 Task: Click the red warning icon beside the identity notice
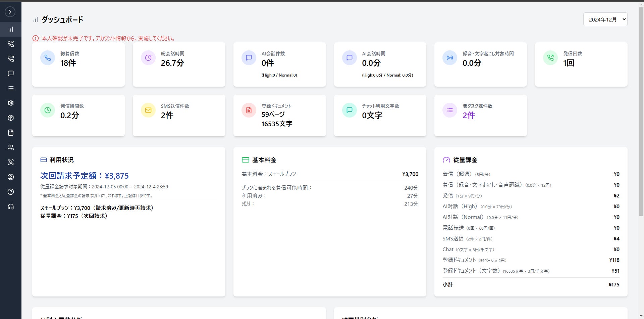click(x=36, y=38)
